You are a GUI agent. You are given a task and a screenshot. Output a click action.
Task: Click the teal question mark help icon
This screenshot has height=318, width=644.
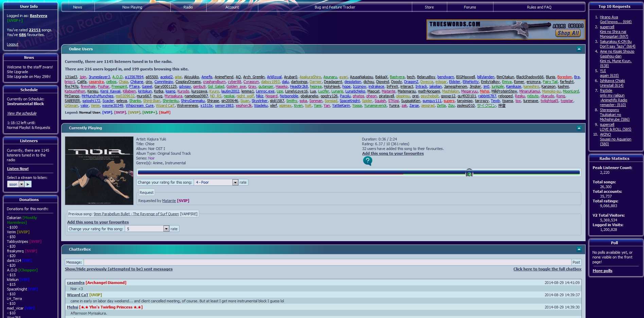[x=367, y=161]
